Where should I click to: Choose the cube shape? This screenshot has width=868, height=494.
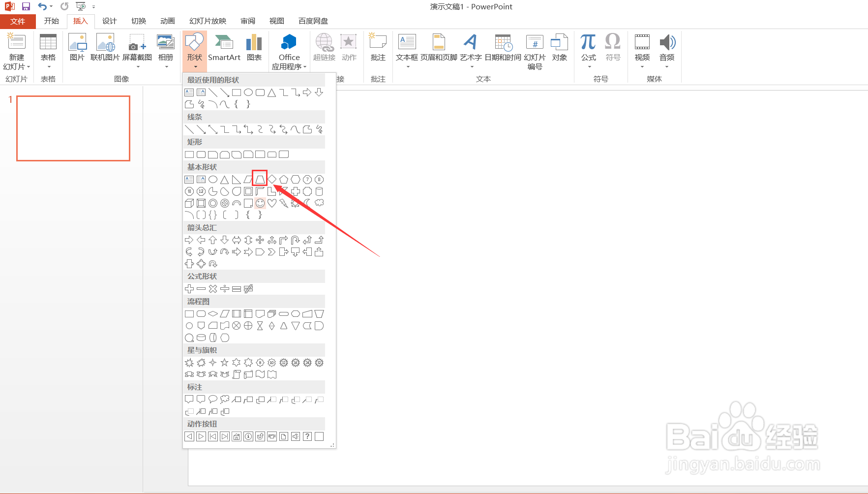click(x=189, y=203)
